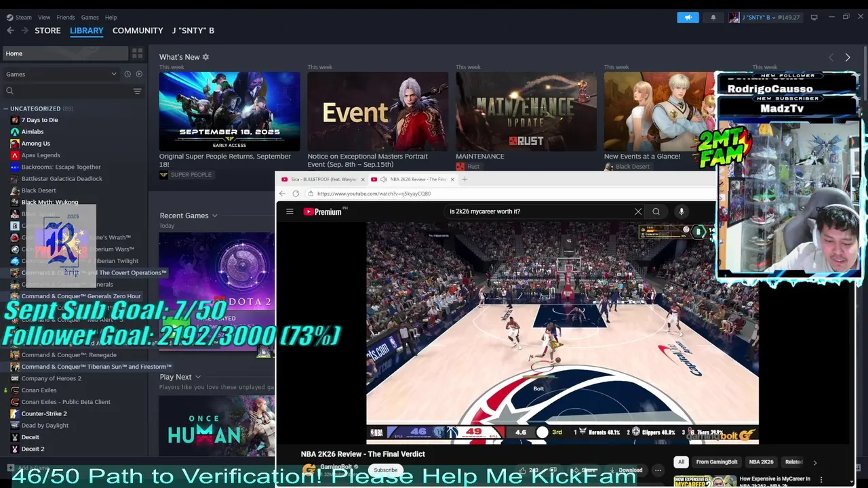Switch to the COMMUNITY tab
Image resolution: width=868 pixels, height=488 pixels.
pos(138,30)
